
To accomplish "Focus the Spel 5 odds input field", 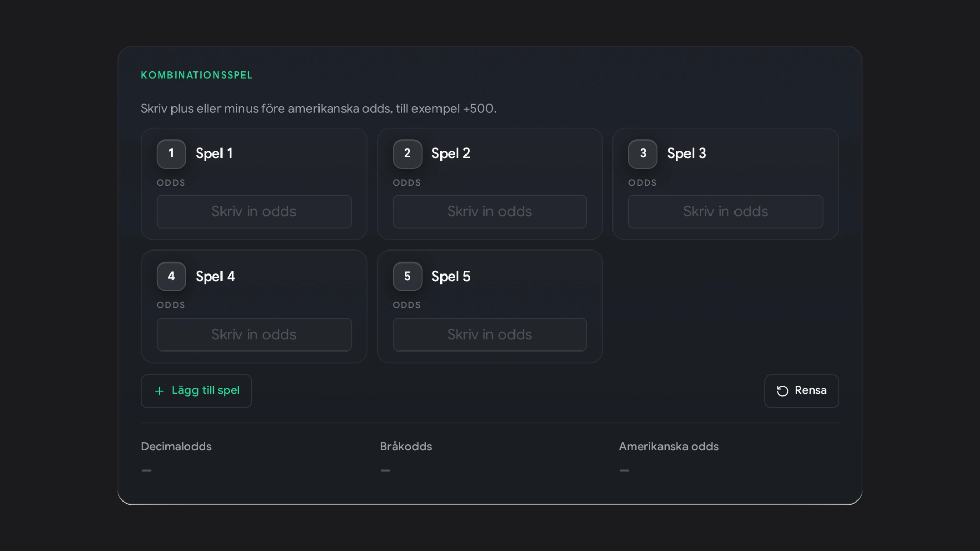I will pos(490,335).
